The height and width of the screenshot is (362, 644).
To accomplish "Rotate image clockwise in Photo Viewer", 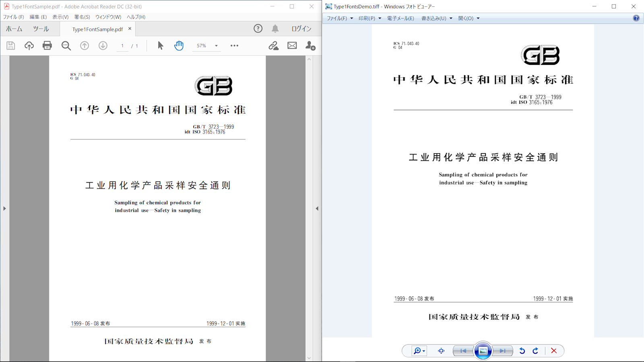I will tap(535, 351).
